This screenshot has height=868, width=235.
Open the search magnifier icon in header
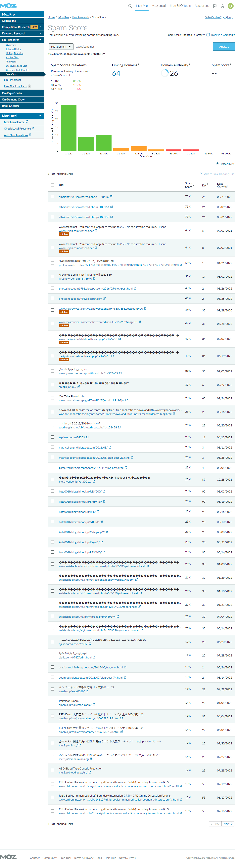click(130, 6)
